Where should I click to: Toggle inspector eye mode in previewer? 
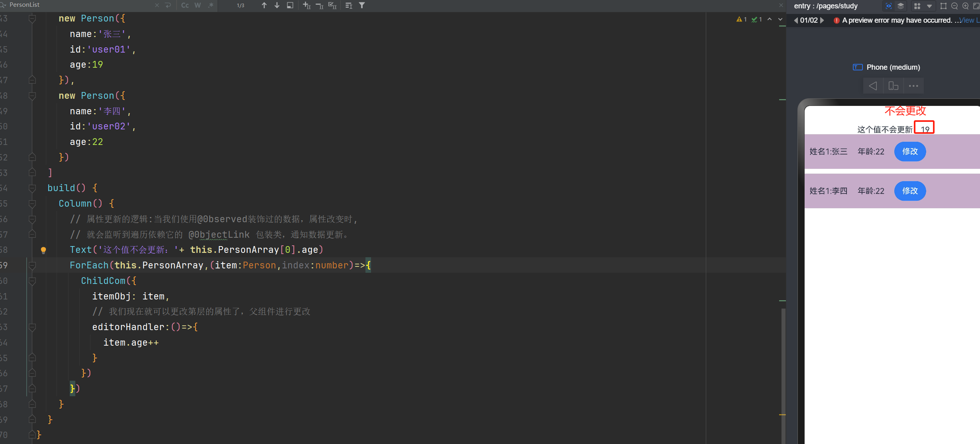889,6
